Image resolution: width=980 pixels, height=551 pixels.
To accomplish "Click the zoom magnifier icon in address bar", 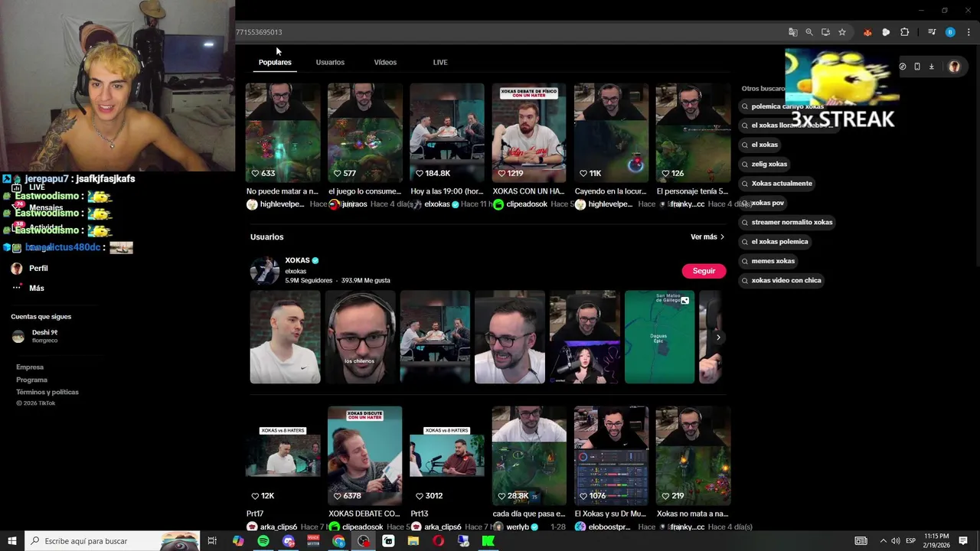I will (809, 32).
